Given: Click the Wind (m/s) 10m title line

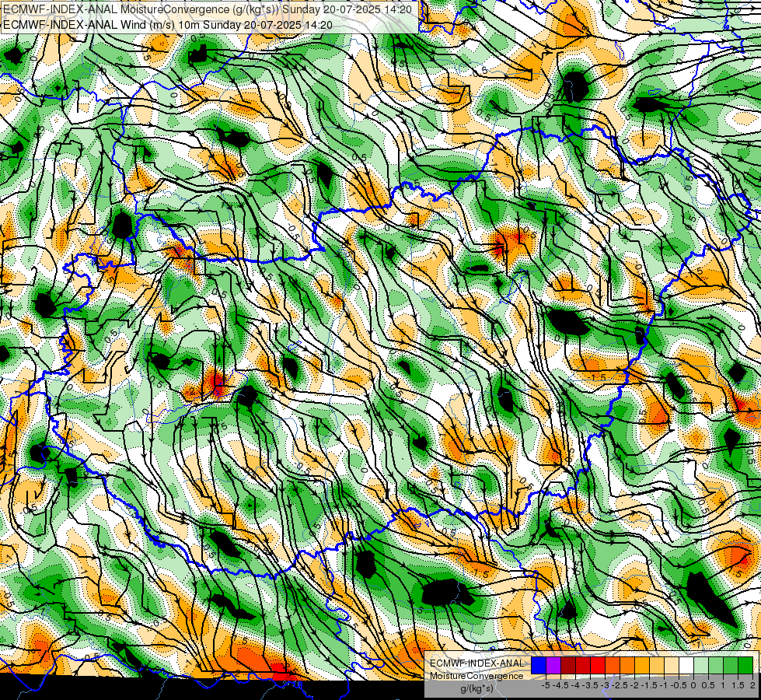Looking at the screenshot, I should (x=167, y=25).
